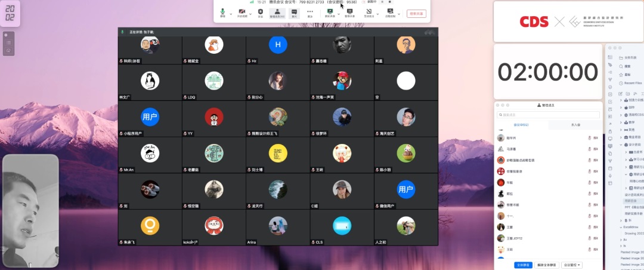Screen dimensions: 644x270
Task: Click the camera video icon in toolbar
Action: coord(241,12)
